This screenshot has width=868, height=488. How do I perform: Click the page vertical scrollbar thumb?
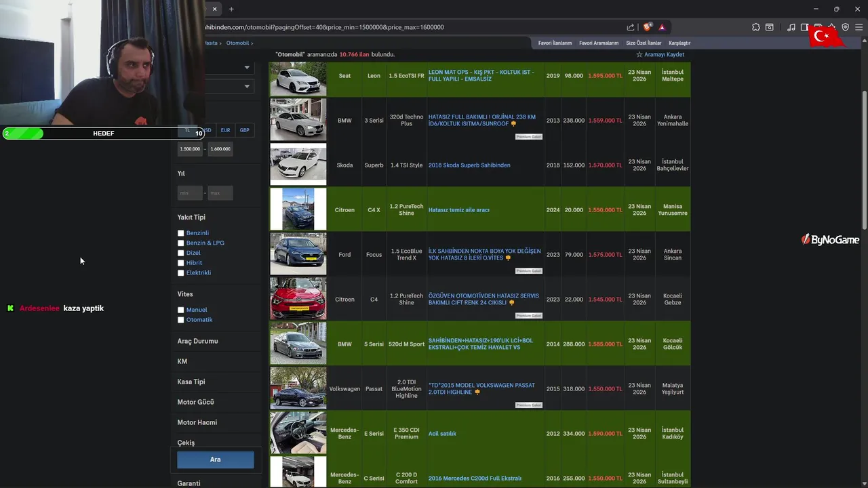[865, 159]
